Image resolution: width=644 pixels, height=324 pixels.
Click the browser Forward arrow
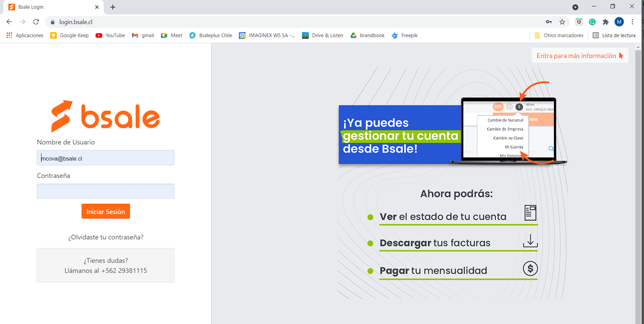[22, 22]
